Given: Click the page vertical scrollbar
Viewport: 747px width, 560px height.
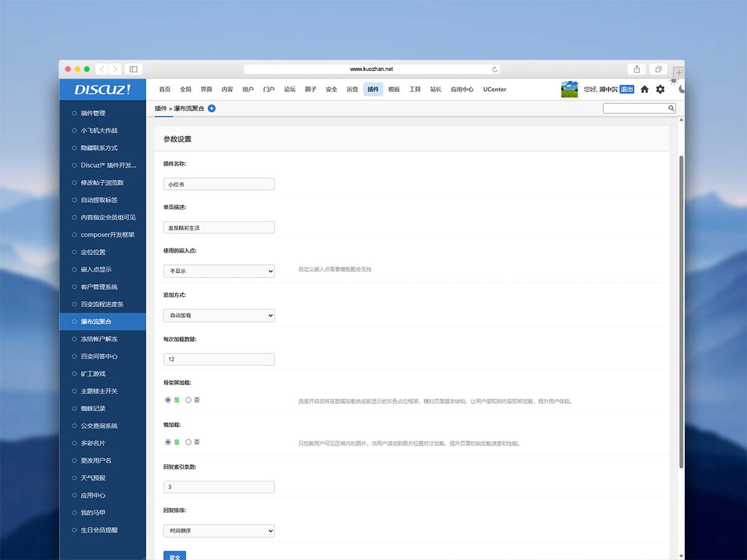Looking at the screenshot, I should pos(681,311).
